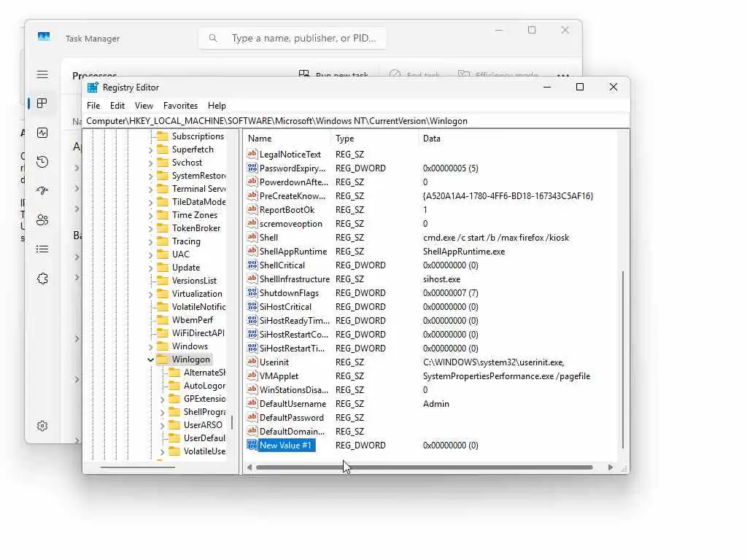747x560 pixels.
Task: Select the ReportBootOk value
Action: coord(287,210)
